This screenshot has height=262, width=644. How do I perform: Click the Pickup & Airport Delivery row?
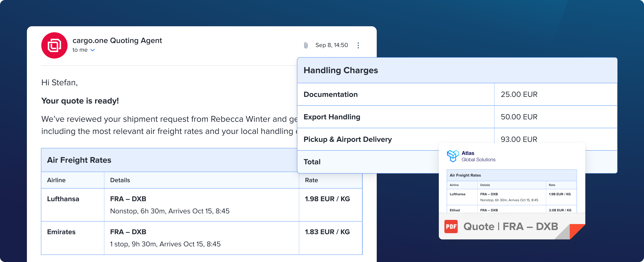click(x=347, y=139)
